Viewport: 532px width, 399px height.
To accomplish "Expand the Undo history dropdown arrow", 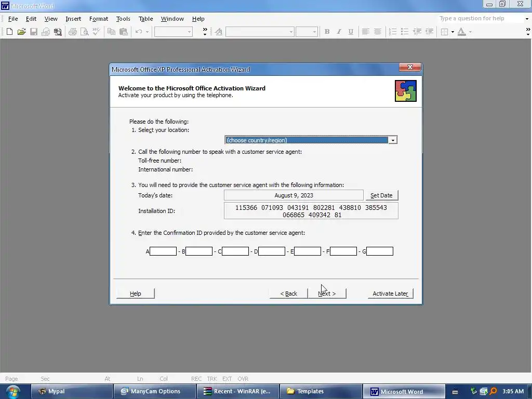I will [147, 32].
